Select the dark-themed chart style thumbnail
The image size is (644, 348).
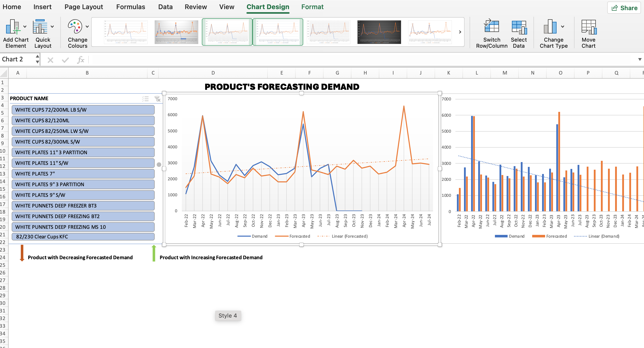click(379, 32)
